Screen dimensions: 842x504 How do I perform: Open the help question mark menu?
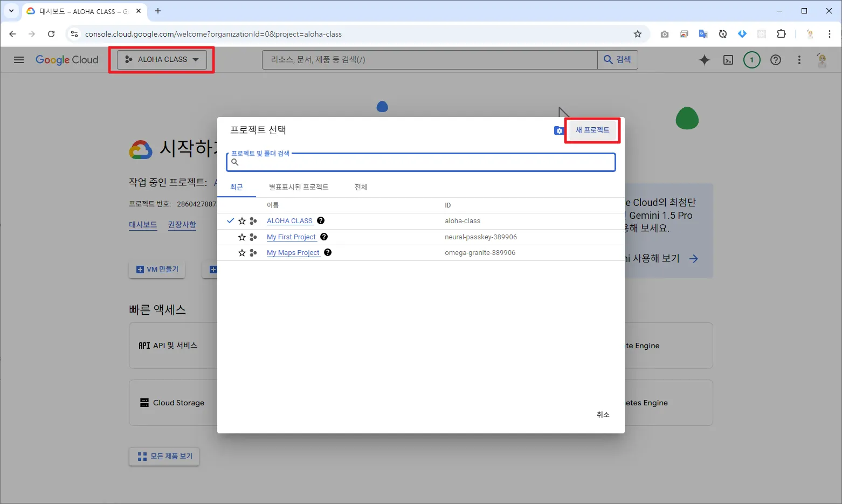pos(776,60)
